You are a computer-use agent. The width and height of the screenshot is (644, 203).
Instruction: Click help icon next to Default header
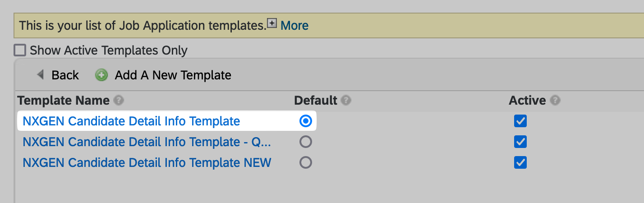tap(346, 100)
